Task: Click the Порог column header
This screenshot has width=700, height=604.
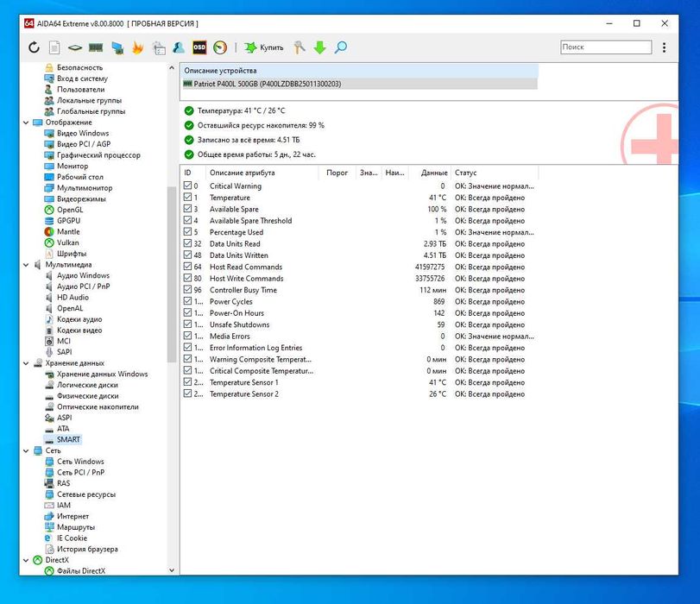Action: [337, 173]
